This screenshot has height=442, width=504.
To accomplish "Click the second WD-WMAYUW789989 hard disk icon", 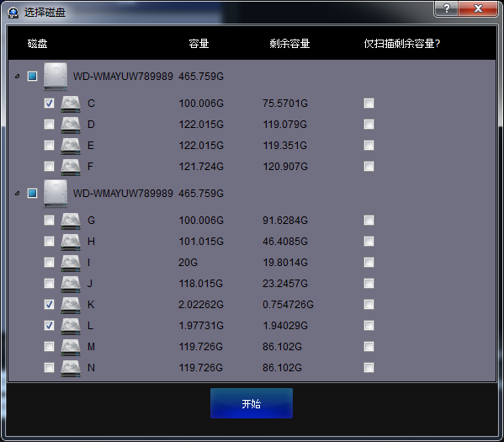I will 56,194.
